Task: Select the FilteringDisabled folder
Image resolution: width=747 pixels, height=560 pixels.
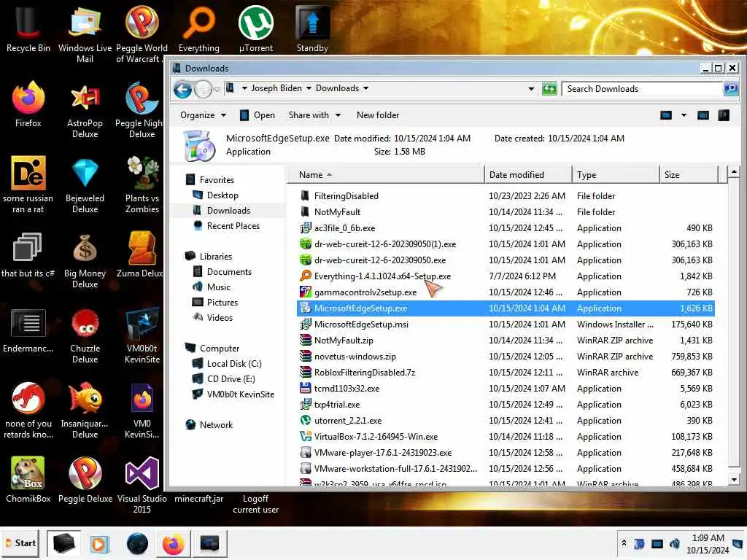Action: coord(506,195)
